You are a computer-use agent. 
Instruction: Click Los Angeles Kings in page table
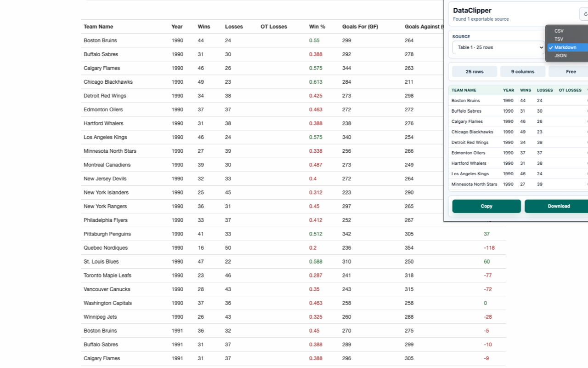[x=105, y=137]
